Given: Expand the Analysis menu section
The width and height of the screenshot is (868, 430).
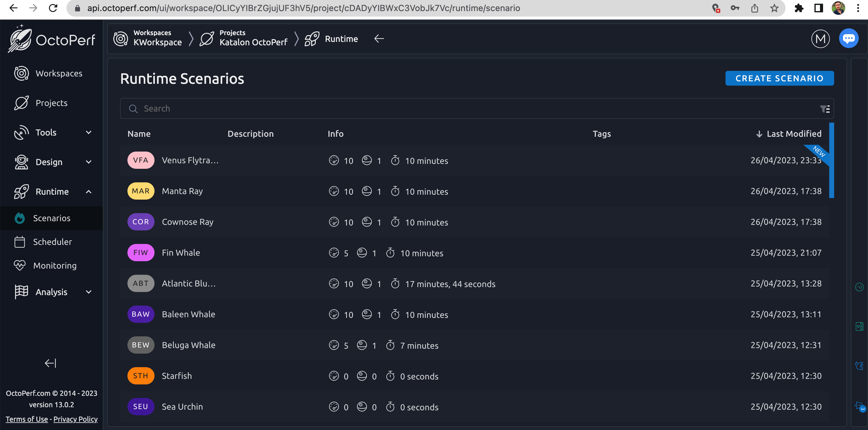Looking at the screenshot, I should [52, 292].
